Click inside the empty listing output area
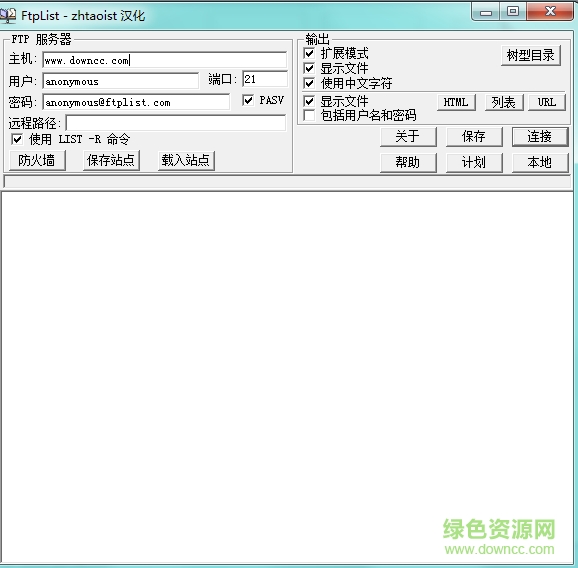This screenshot has height=568, width=578. coord(288,377)
